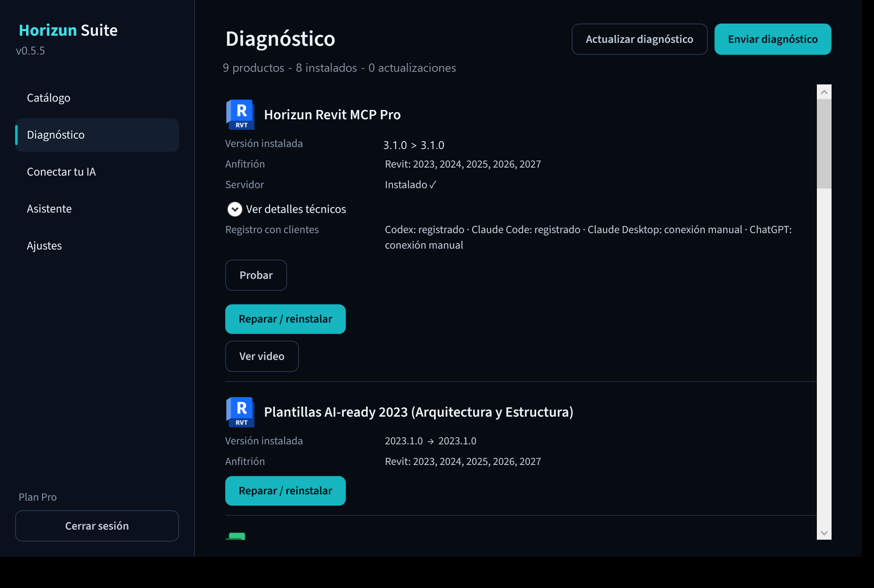Click the '2023.1.0 → 2023.1.0' version value
Image resolution: width=874 pixels, height=588 pixels.
[x=431, y=441]
